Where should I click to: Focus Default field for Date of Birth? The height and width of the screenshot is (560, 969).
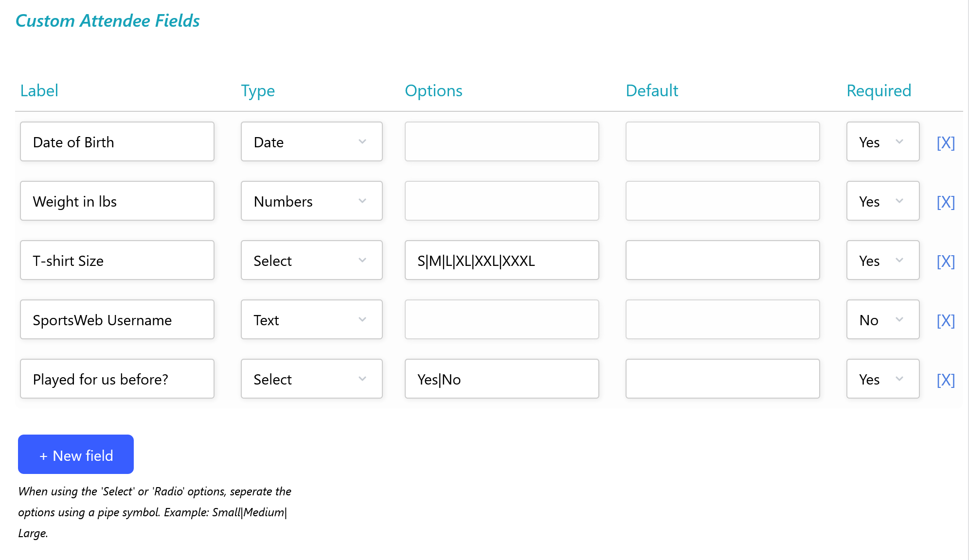coord(722,142)
